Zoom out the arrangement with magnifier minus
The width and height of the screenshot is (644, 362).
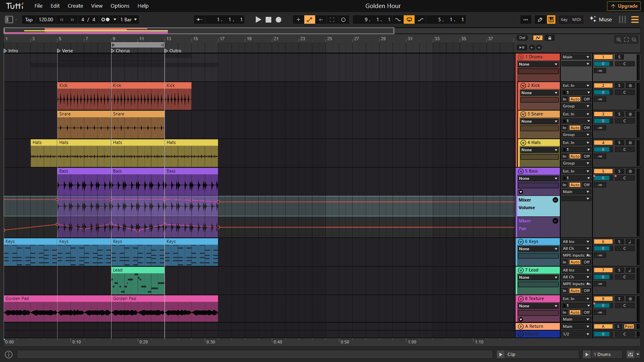[634, 39]
